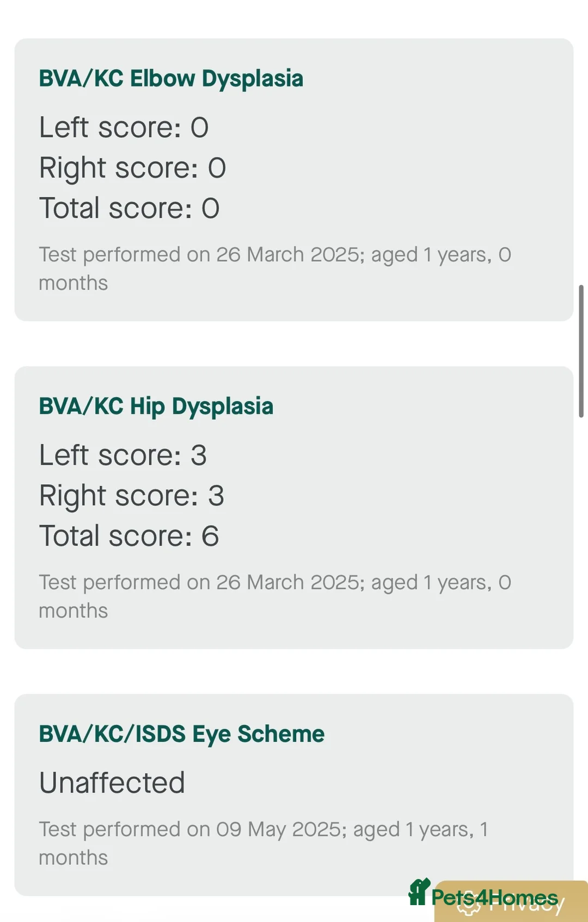Tap the BVA/KC/ISDS Eye Scheme heading
588x922 pixels.
pyautogui.click(x=181, y=734)
